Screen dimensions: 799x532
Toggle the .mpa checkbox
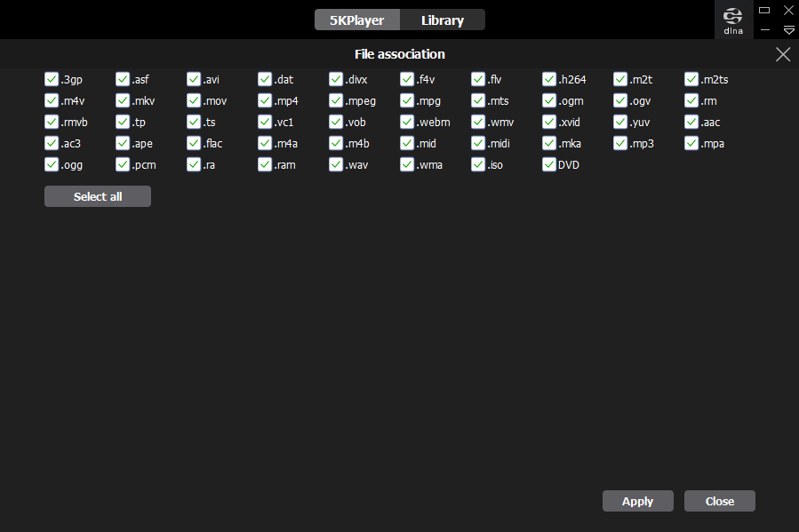point(691,144)
